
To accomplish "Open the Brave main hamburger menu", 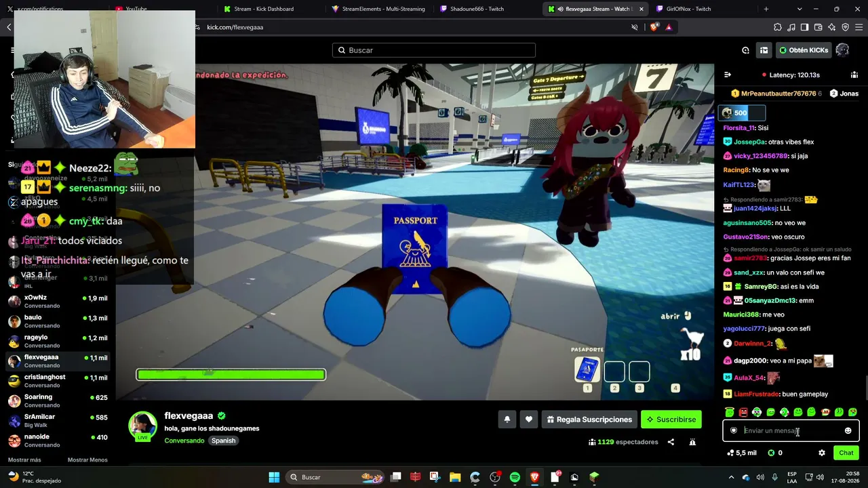I will click(859, 27).
